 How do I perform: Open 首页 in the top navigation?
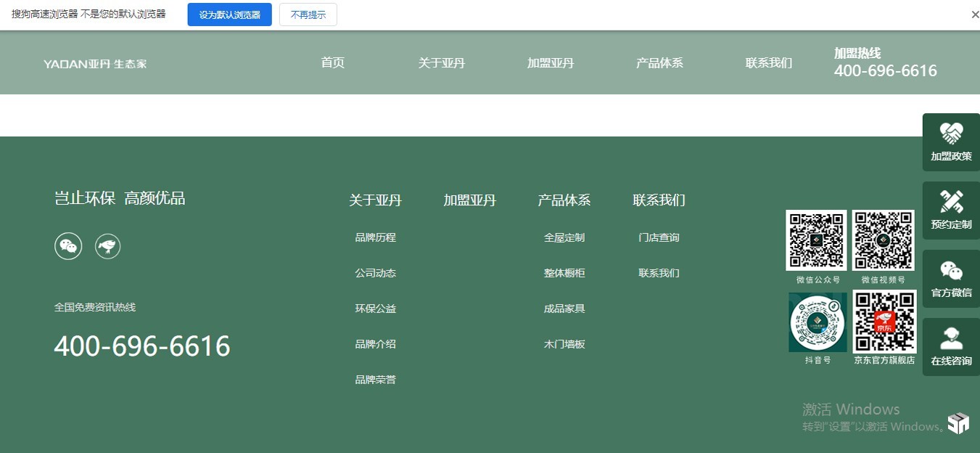(332, 63)
